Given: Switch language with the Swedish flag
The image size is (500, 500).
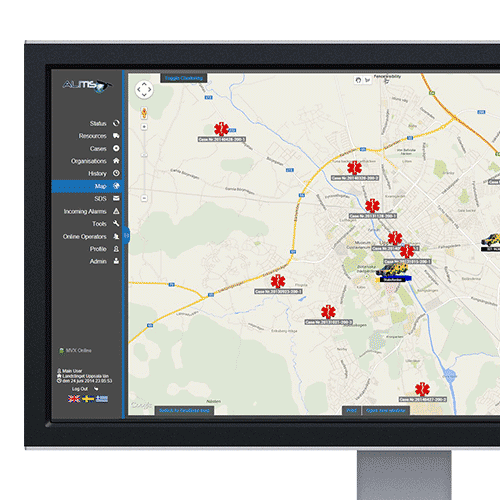Looking at the screenshot, I should coord(88,399).
